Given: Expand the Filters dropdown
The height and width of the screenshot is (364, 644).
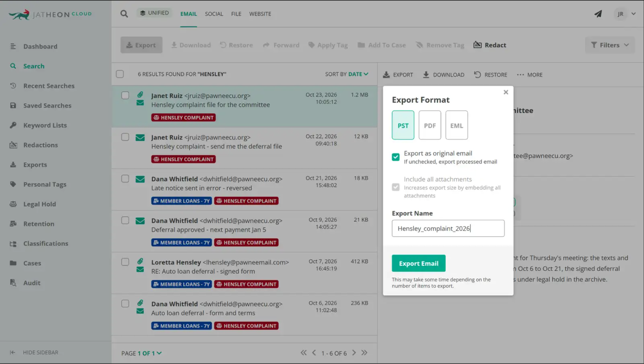Looking at the screenshot, I should pos(610,45).
